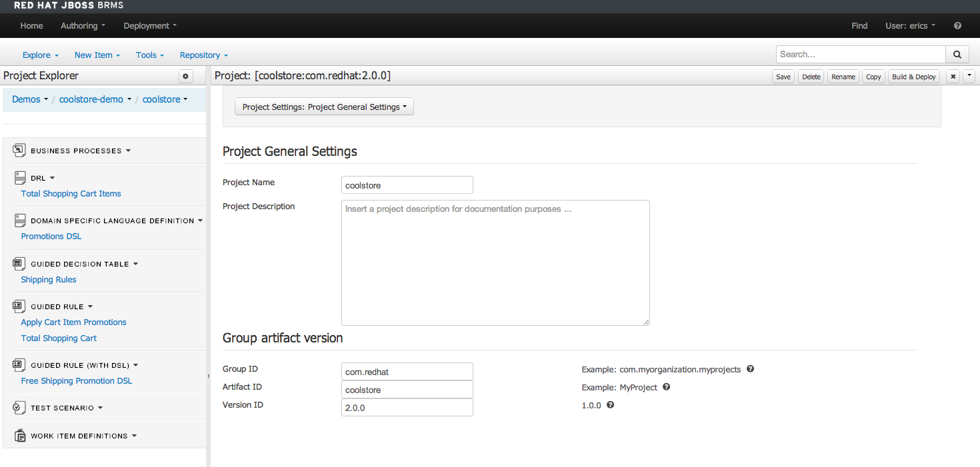Go to Home in top navigation

pyautogui.click(x=31, y=26)
